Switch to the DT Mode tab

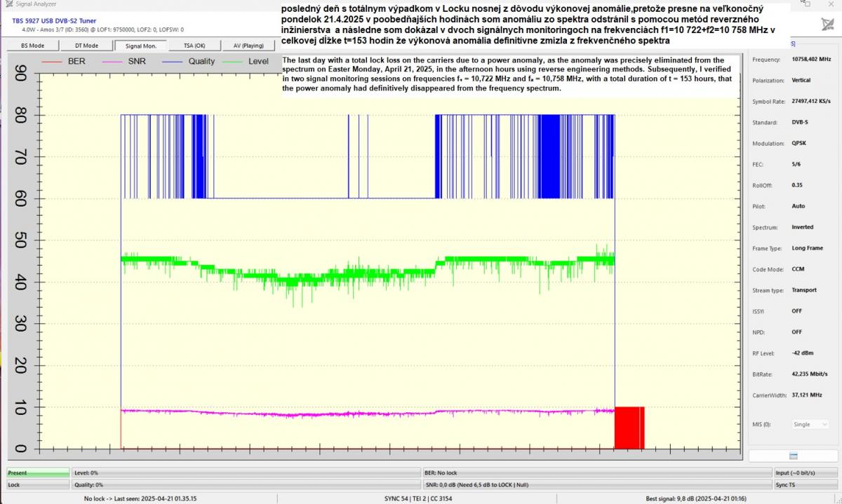click(86, 46)
